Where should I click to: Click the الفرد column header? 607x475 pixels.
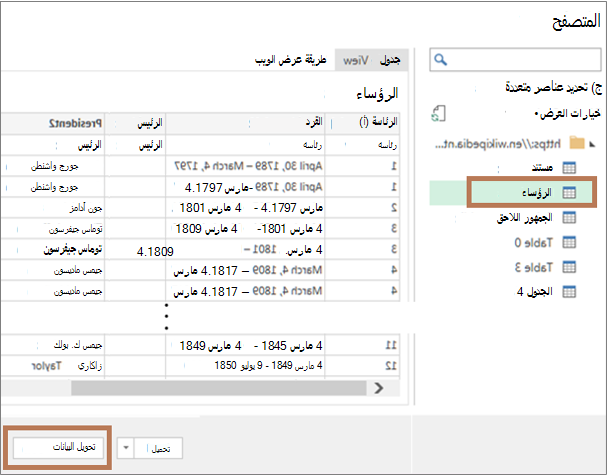[x=245, y=123]
